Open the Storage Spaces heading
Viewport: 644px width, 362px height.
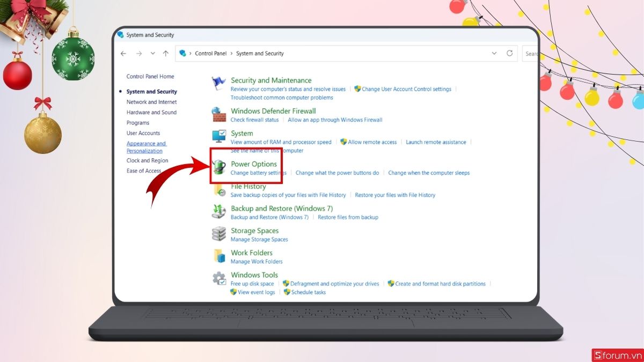255,231
